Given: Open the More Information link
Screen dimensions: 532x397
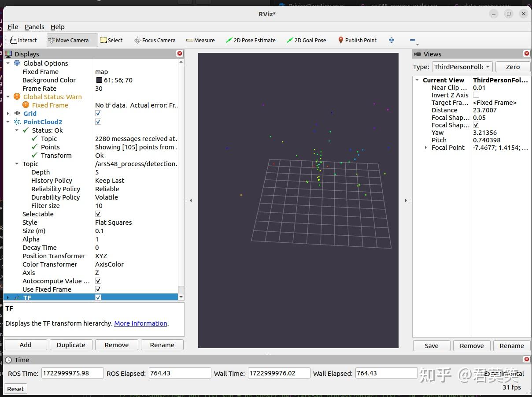Looking at the screenshot, I should pyautogui.click(x=140, y=323).
